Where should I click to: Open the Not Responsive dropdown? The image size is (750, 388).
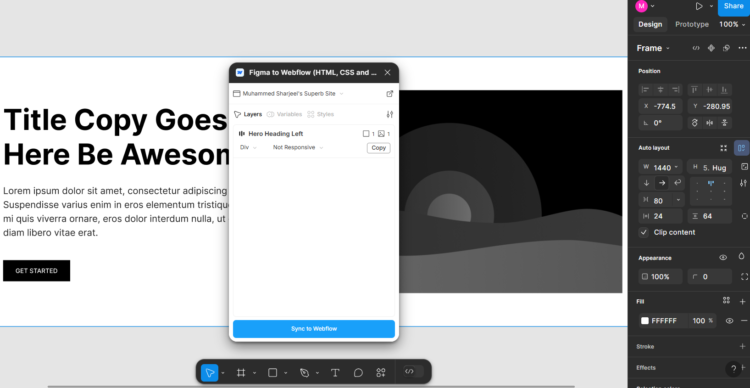[298, 147]
